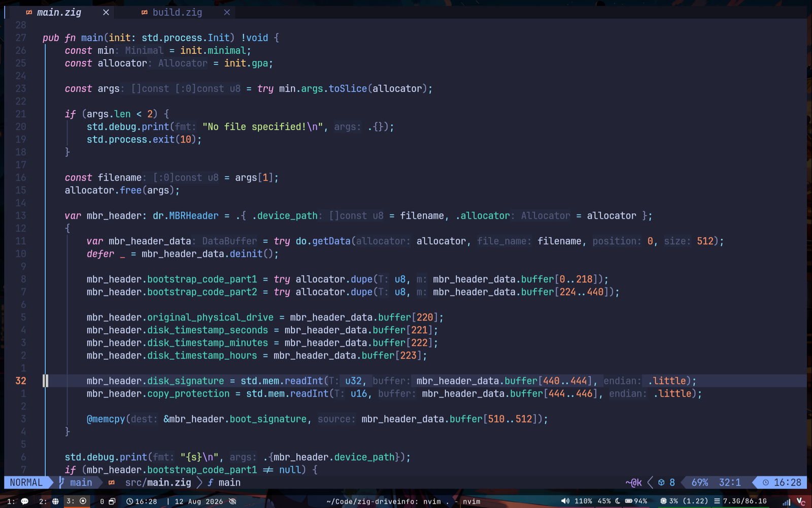Click the Zig file icon on build.zig tab
812x508 pixels.
coord(145,12)
